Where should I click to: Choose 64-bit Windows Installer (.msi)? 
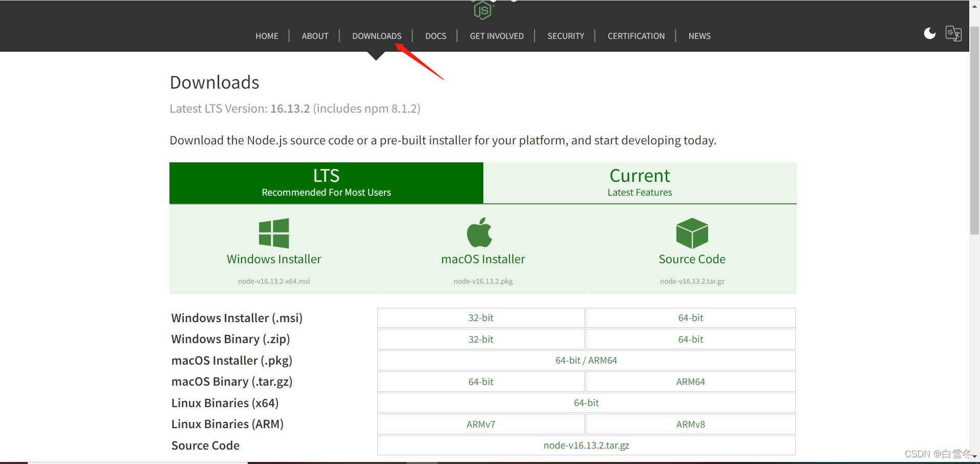click(x=691, y=318)
